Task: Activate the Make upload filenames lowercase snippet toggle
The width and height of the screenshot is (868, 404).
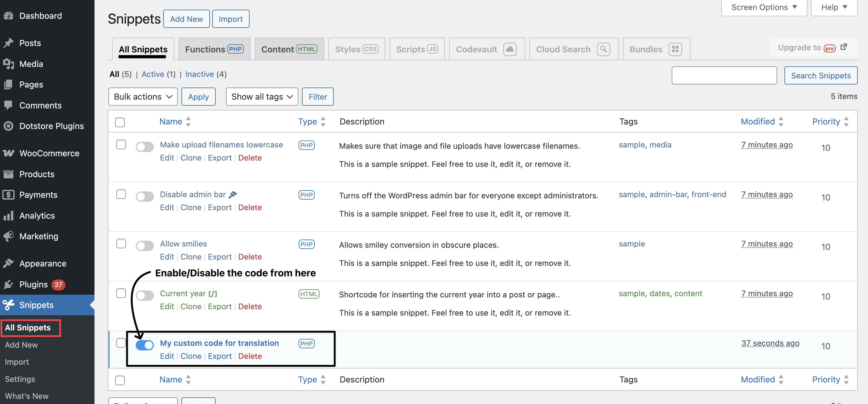Action: [x=144, y=147]
